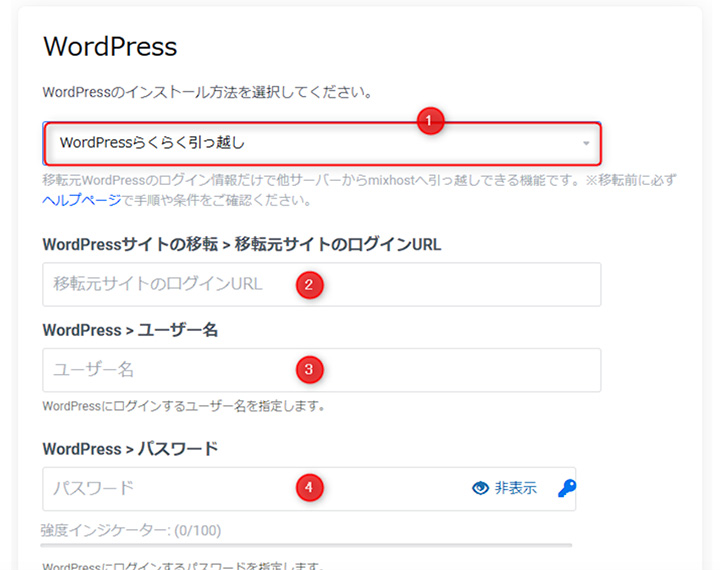Image resolution: width=720 pixels, height=570 pixels.
Task: Click the dropdown arrow of install method
Action: (x=586, y=143)
